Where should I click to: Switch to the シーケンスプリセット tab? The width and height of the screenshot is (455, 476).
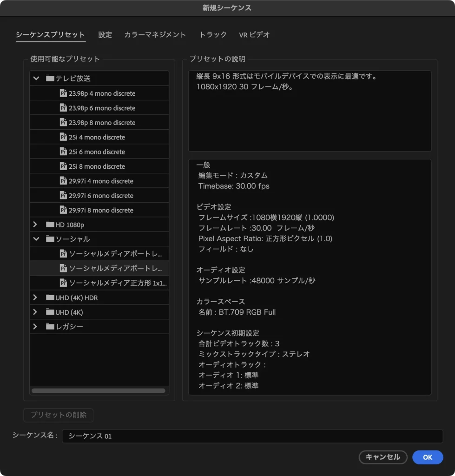click(x=50, y=34)
